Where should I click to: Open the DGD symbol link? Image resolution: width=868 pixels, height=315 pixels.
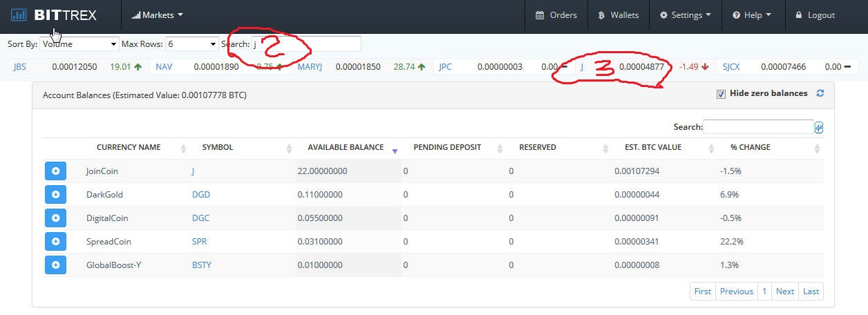(x=201, y=195)
